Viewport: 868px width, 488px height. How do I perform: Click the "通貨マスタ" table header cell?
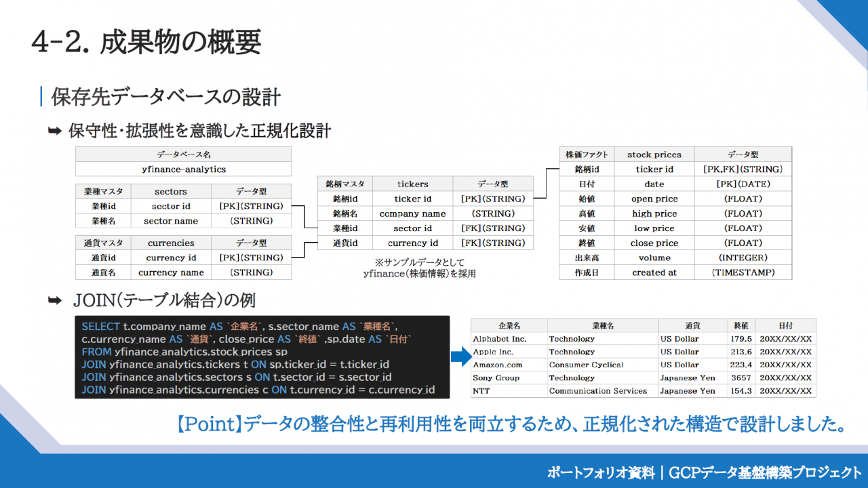point(104,243)
